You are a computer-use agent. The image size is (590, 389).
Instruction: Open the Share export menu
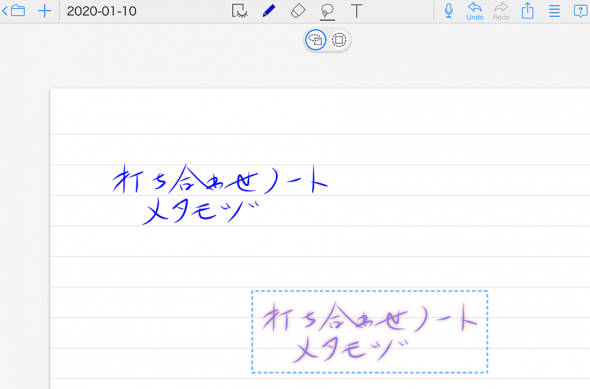528,11
